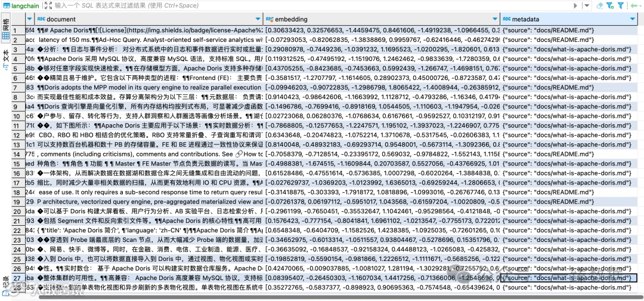Click document cell 'ease of use. It only requires'
Screen dimensions: 644x301
(148, 192)
